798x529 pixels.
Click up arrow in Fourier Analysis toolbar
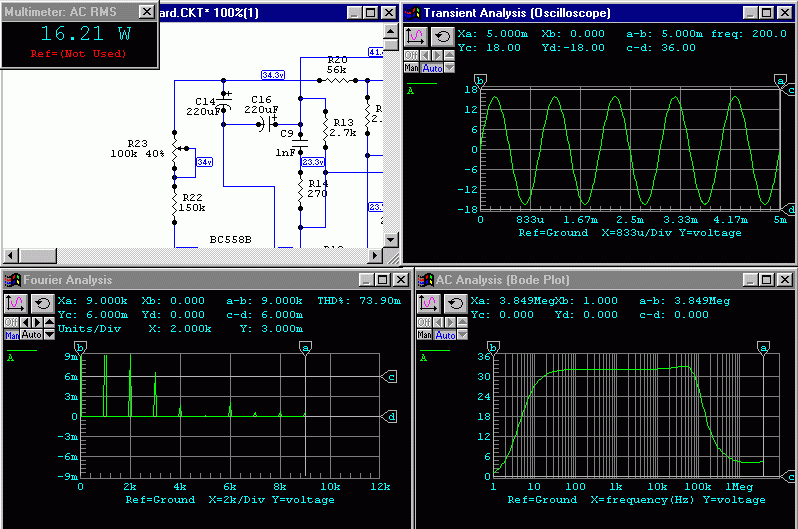(x=49, y=322)
